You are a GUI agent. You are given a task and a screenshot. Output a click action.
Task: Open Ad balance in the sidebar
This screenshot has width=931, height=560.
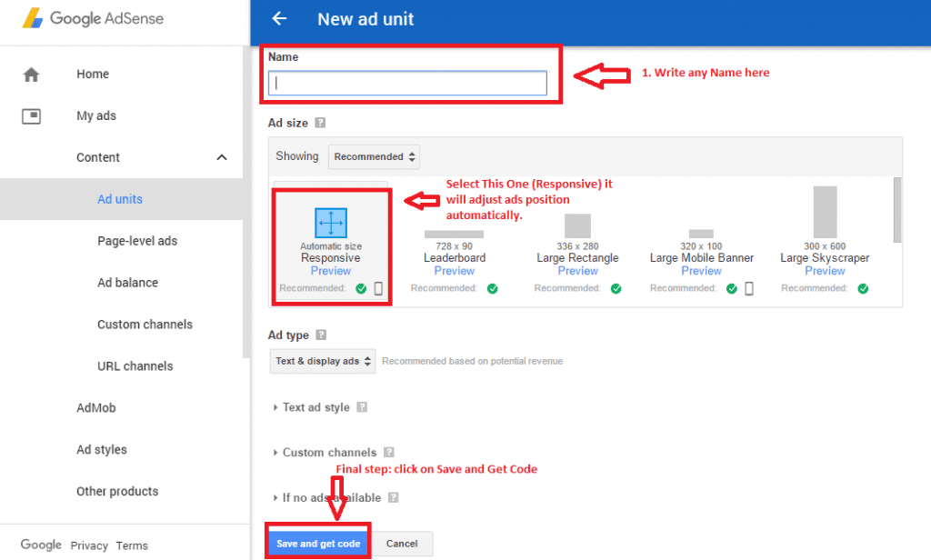[x=127, y=283]
